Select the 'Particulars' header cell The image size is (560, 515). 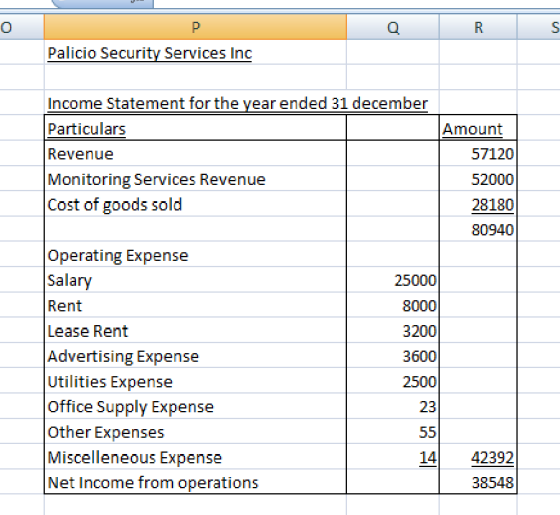tap(195, 128)
